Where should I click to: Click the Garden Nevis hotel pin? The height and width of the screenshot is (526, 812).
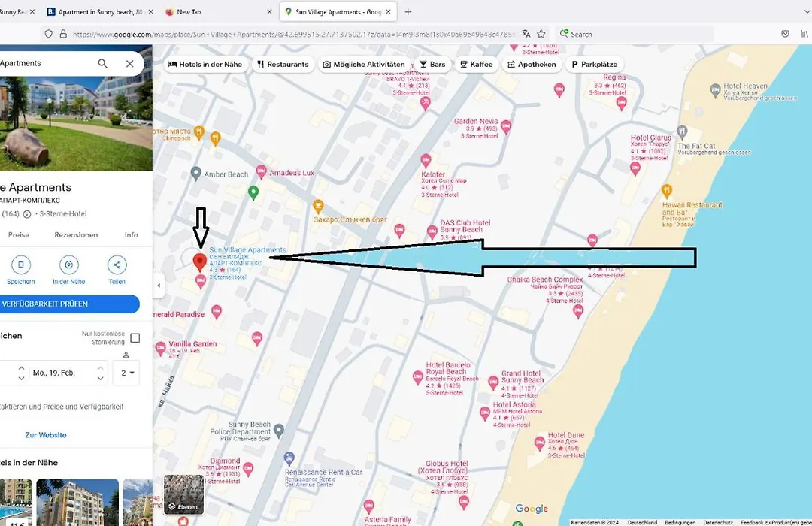tap(506, 125)
